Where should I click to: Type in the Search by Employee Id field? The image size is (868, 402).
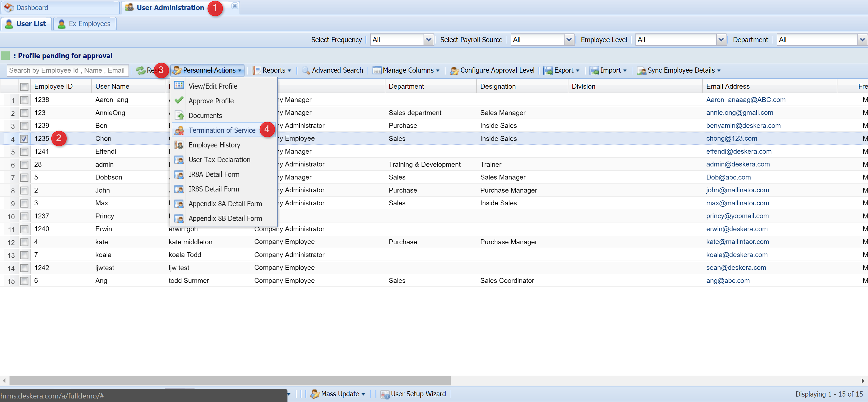tap(67, 70)
